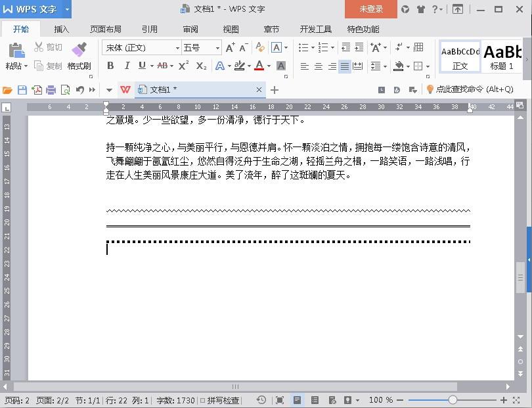
Task: Click the 未登录 login button
Action: point(371,9)
